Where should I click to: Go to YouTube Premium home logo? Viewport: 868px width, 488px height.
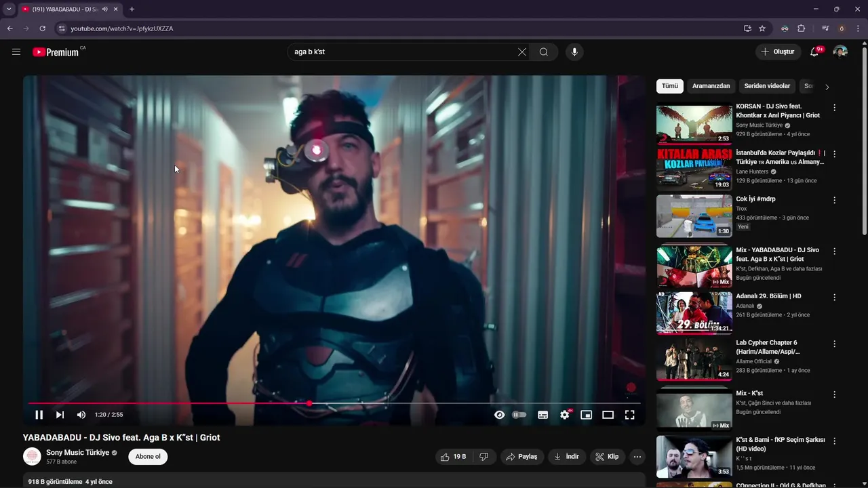[x=56, y=52]
